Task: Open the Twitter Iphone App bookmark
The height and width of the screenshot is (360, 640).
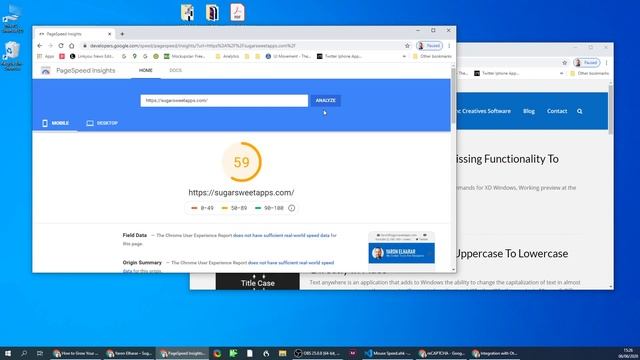Action: click(x=339, y=56)
